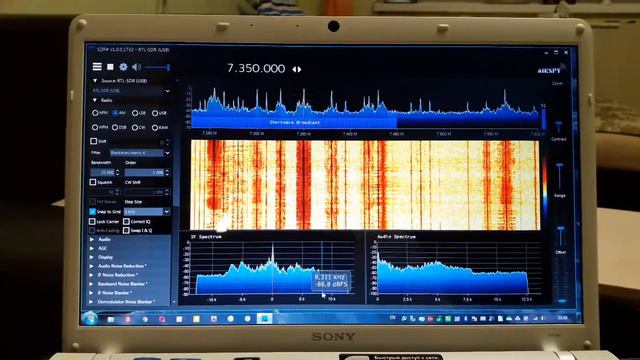Select the NFM demodulation mode
The height and width of the screenshot is (360, 640).
point(95,113)
